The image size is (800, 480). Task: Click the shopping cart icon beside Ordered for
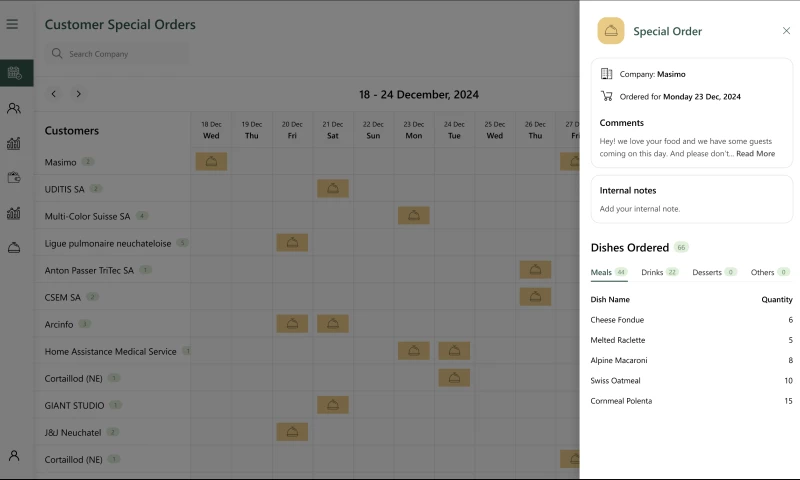[x=606, y=96]
